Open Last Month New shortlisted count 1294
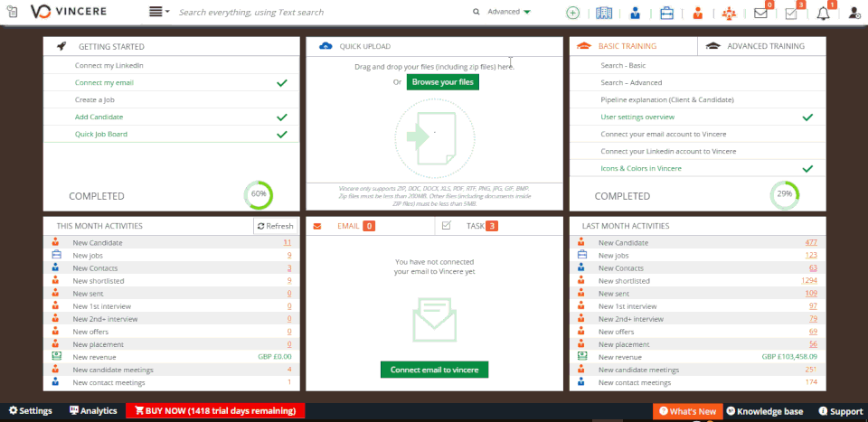Image resolution: width=868 pixels, height=422 pixels. point(808,281)
